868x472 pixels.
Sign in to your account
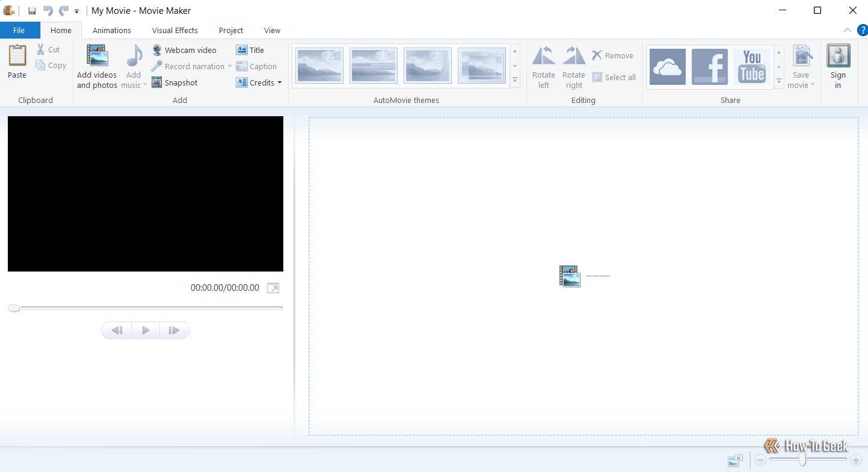click(x=838, y=65)
